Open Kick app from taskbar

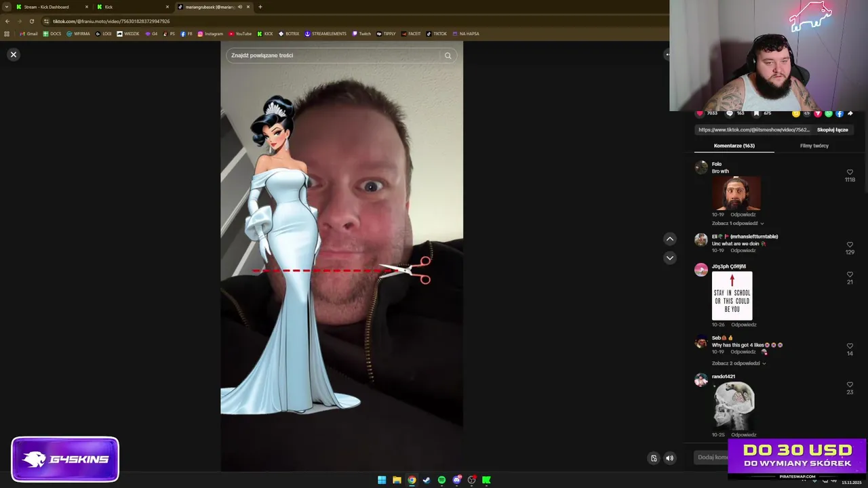[486, 480]
